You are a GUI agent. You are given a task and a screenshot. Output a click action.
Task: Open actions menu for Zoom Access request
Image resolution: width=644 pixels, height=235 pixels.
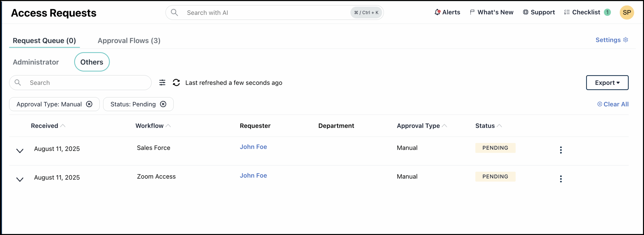point(561,179)
